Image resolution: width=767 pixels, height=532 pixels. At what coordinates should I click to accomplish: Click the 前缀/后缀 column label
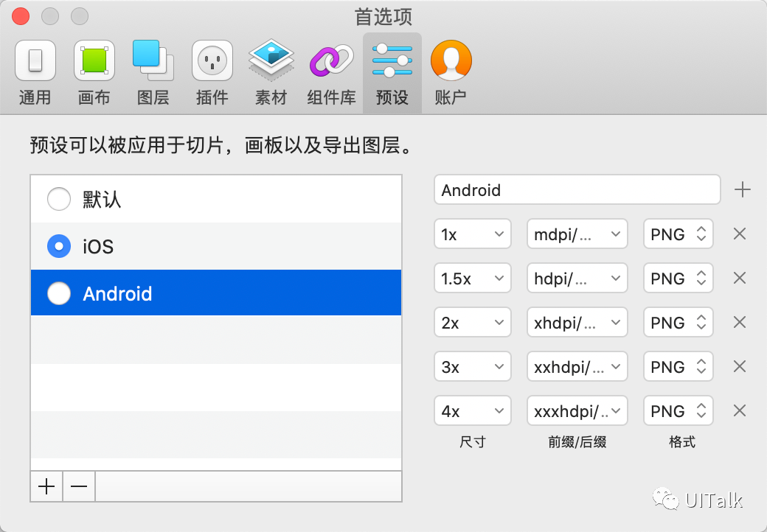pyautogui.click(x=577, y=442)
